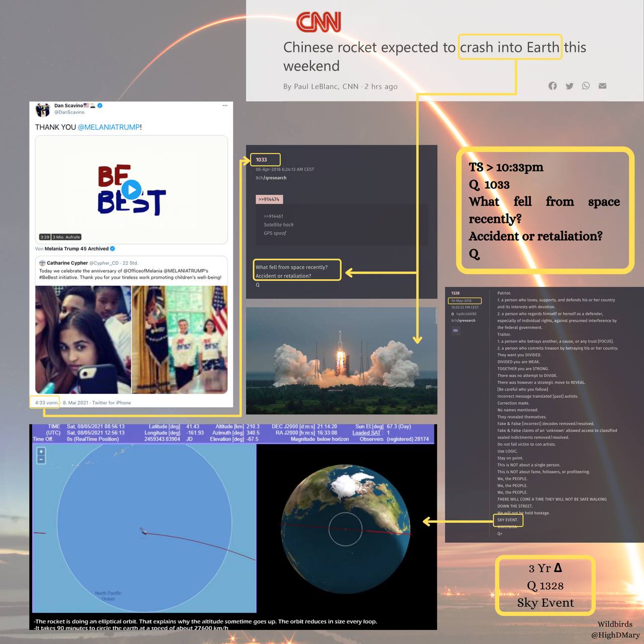Open the selfie photo in quoted tweet

pos(83,340)
